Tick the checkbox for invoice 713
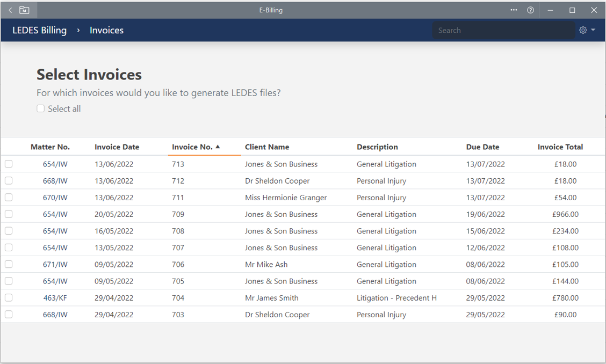This screenshot has height=364, width=606. coord(9,164)
